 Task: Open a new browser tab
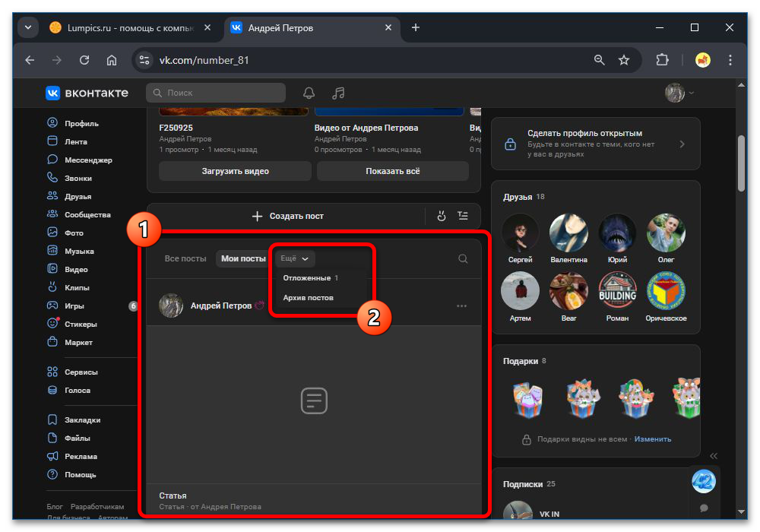416,27
